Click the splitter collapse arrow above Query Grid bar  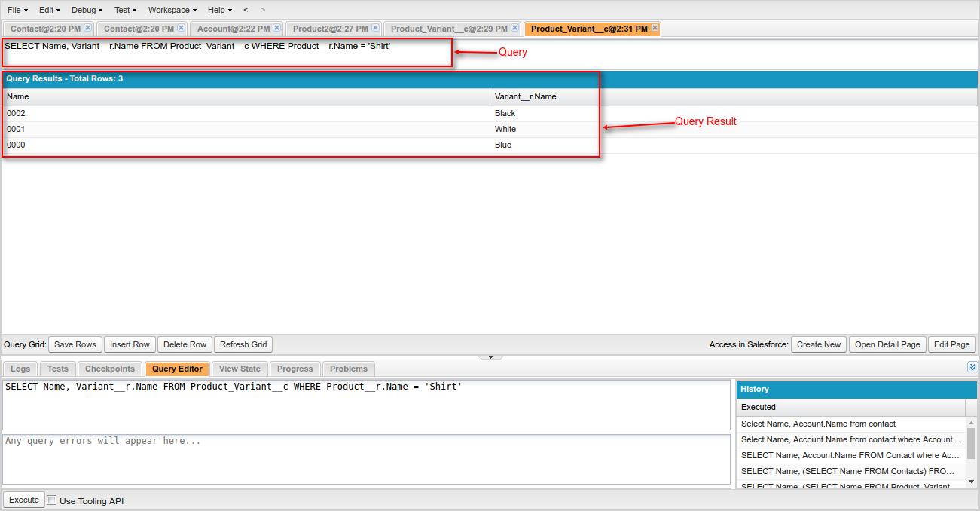point(490,356)
